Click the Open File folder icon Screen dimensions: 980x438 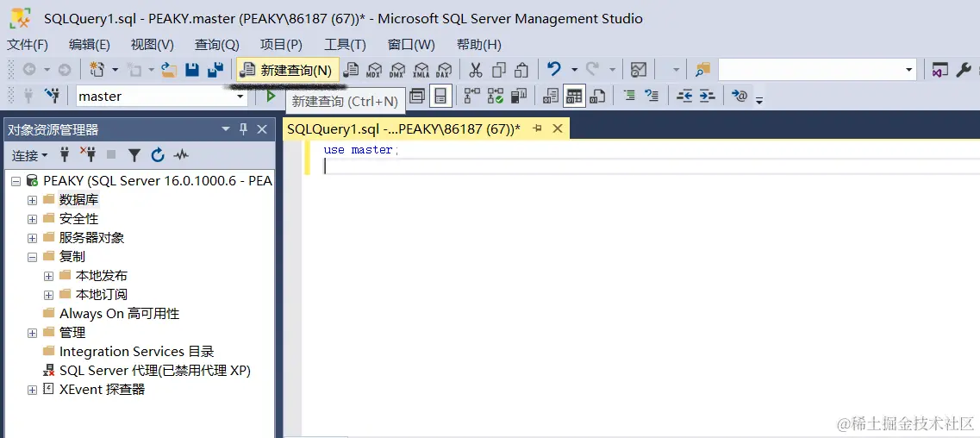169,69
